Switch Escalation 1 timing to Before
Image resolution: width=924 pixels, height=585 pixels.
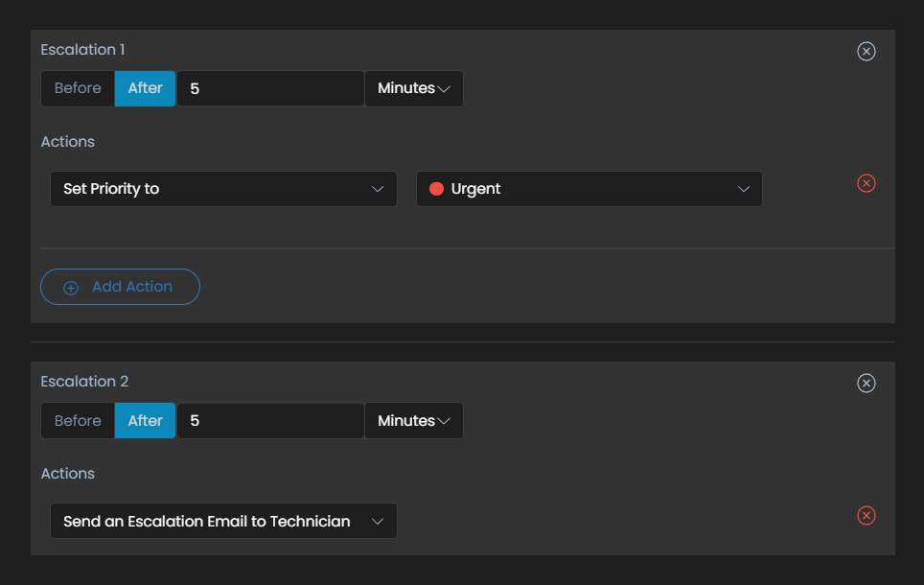click(x=78, y=88)
